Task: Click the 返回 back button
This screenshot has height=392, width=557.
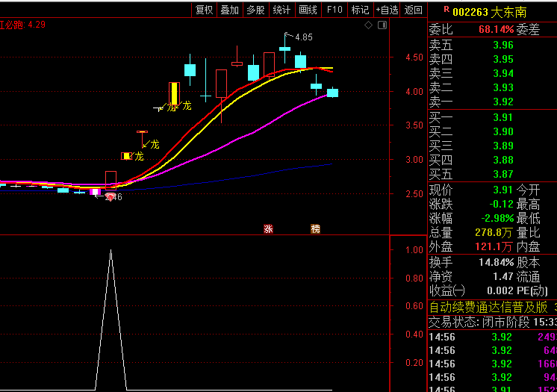Action: [x=414, y=10]
